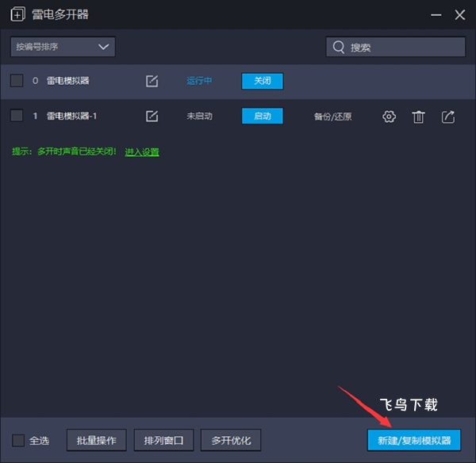Click the 关闭 button for 雷电模拟器
The height and width of the screenshot is (463, 476).
[263, 81]
